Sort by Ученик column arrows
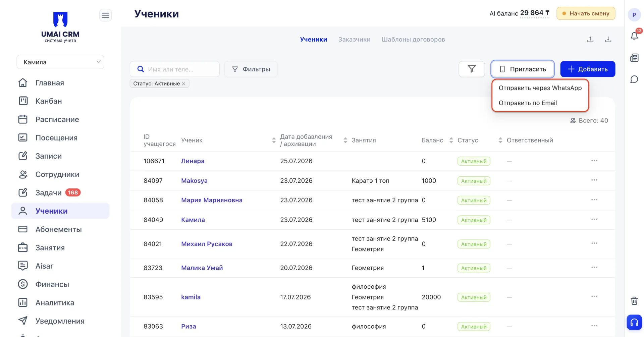This screenshot has width=644, height=337. 274,140
